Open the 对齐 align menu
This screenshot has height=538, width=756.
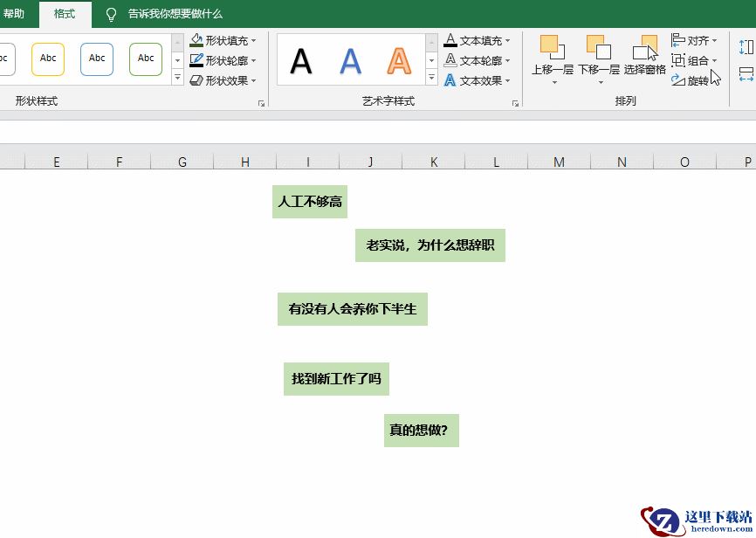(x=694, y=40)
